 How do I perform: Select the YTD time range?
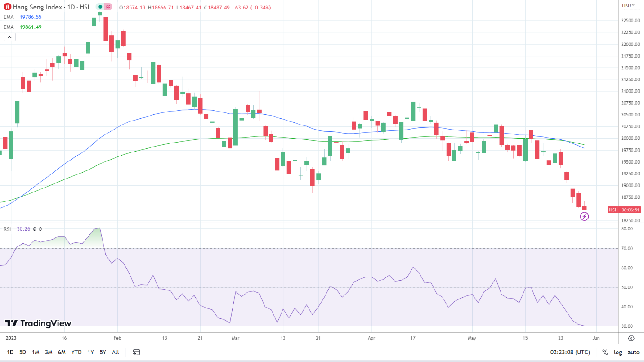[x=76, y=352]
